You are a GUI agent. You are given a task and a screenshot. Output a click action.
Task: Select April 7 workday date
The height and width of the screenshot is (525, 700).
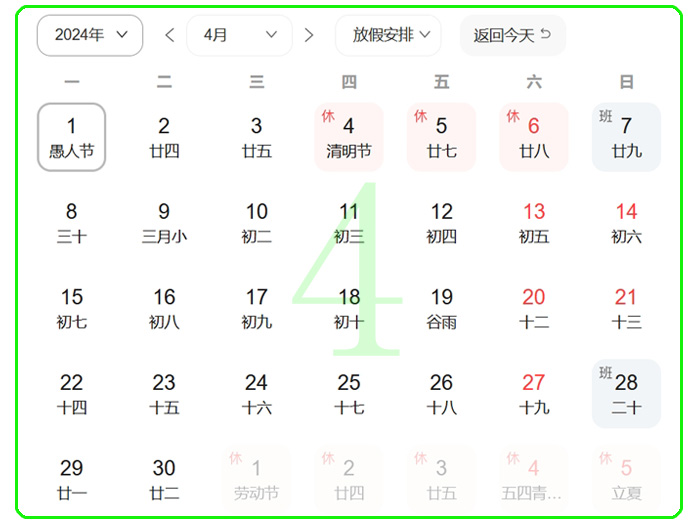[626, 137]
